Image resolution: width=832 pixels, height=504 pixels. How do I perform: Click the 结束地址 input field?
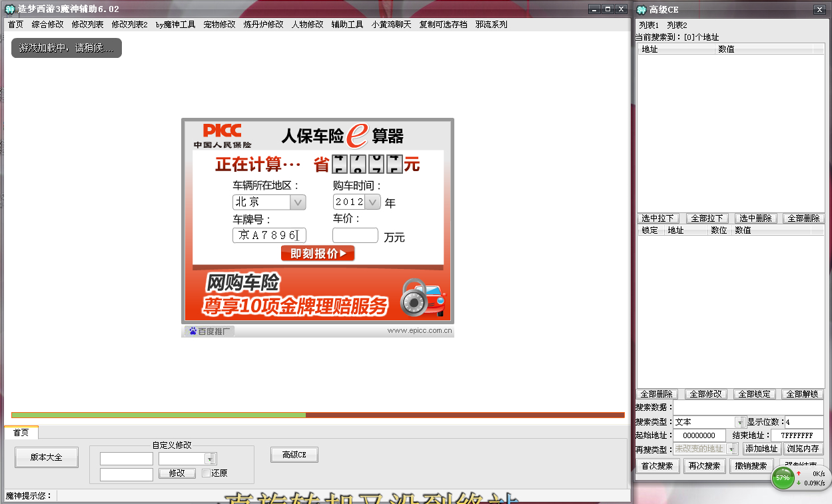[798, 435]
